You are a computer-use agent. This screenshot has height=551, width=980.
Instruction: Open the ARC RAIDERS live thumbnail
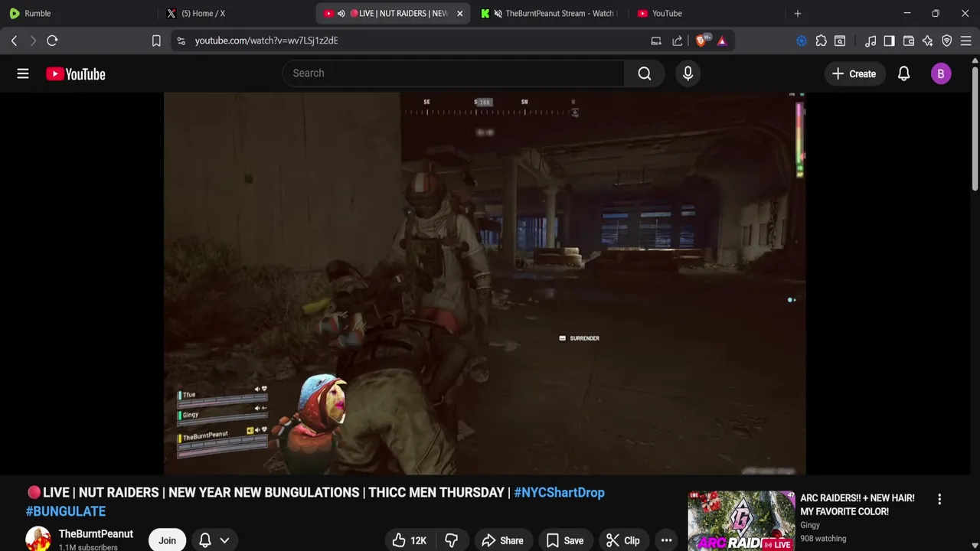(741, 521)
